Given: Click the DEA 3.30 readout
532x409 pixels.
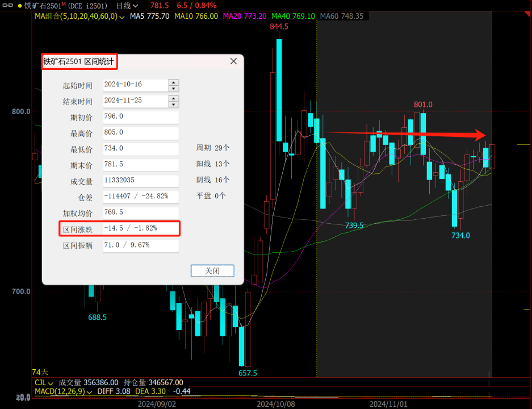Looking at the screenshot, I should coord(150,391).
